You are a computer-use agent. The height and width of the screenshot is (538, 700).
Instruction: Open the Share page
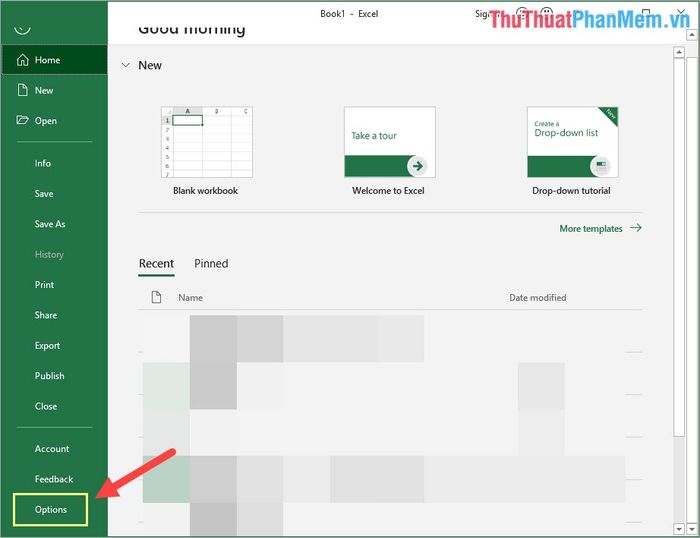(x=46, y=315)
